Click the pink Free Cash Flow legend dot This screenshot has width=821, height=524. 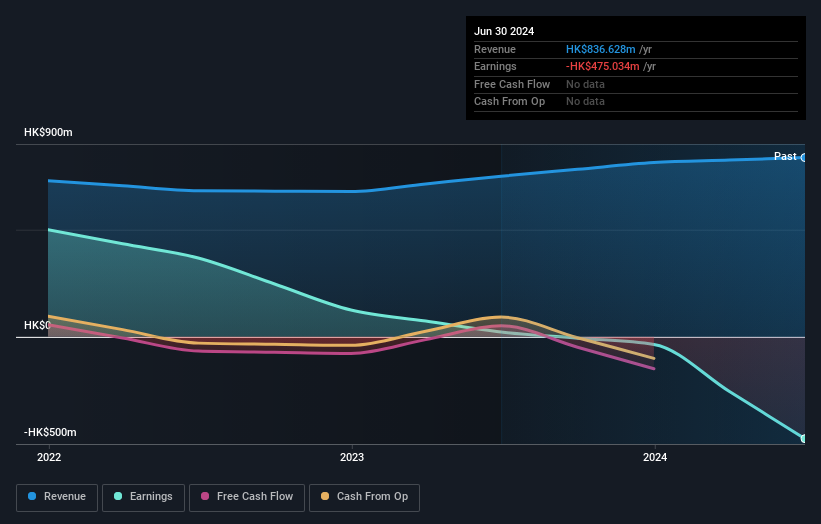(x=205, y=496)
